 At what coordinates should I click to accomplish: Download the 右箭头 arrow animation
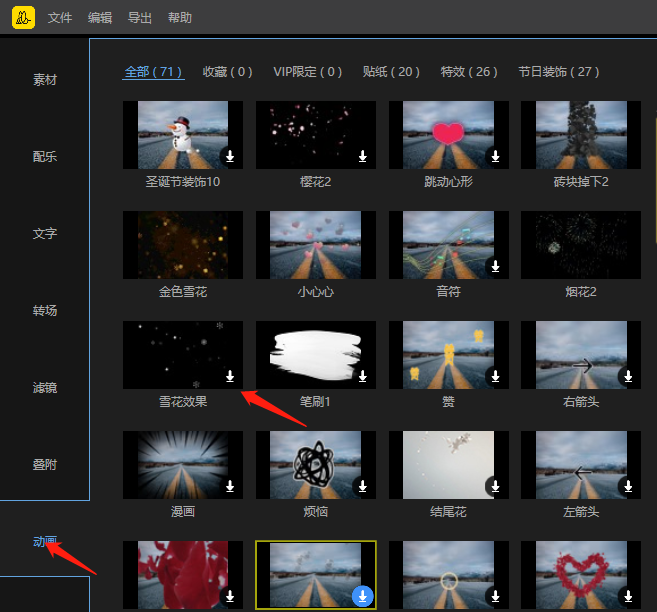click(628, 376)
